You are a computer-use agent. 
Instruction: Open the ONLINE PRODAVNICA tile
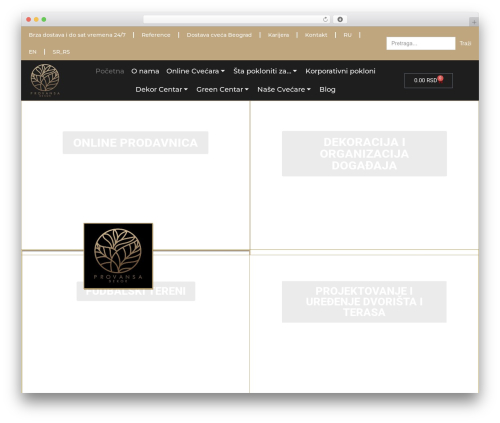click(135, 143)
